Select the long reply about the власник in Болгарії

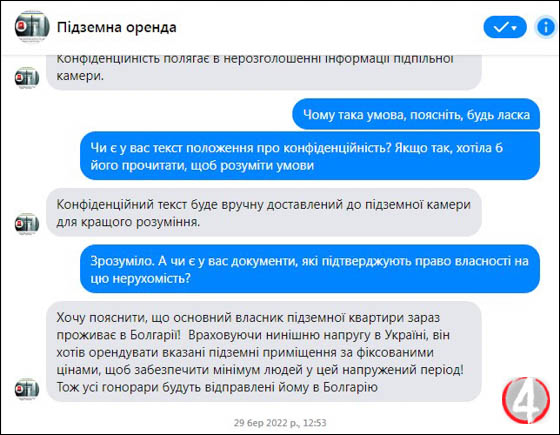264,352
